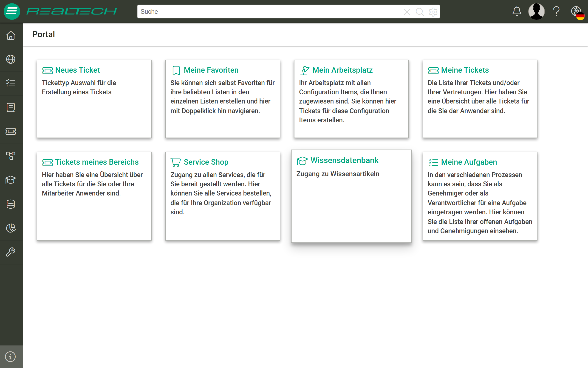Open the Neues Ticket tile

(x=94, y=99)
